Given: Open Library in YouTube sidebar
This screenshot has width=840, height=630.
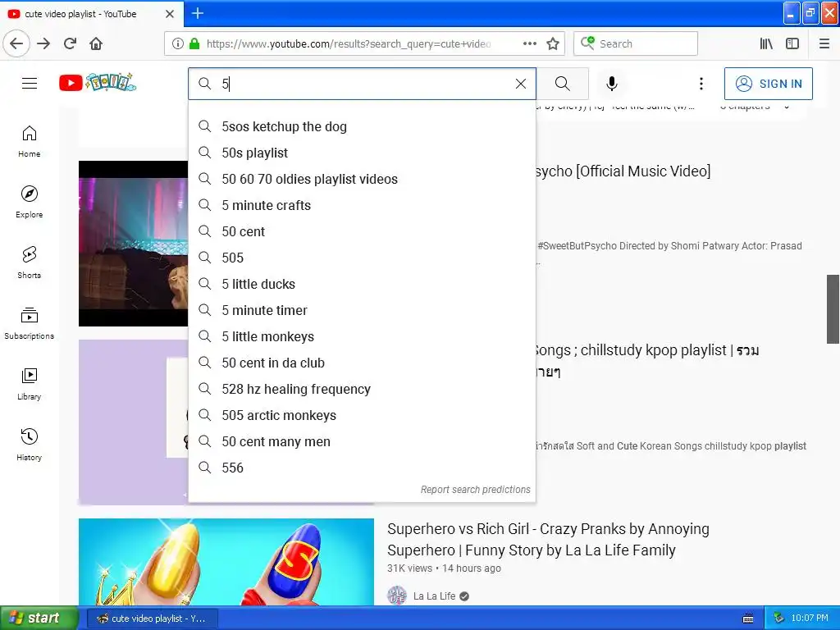Looking at the screenshot, I should coord(30,384).
